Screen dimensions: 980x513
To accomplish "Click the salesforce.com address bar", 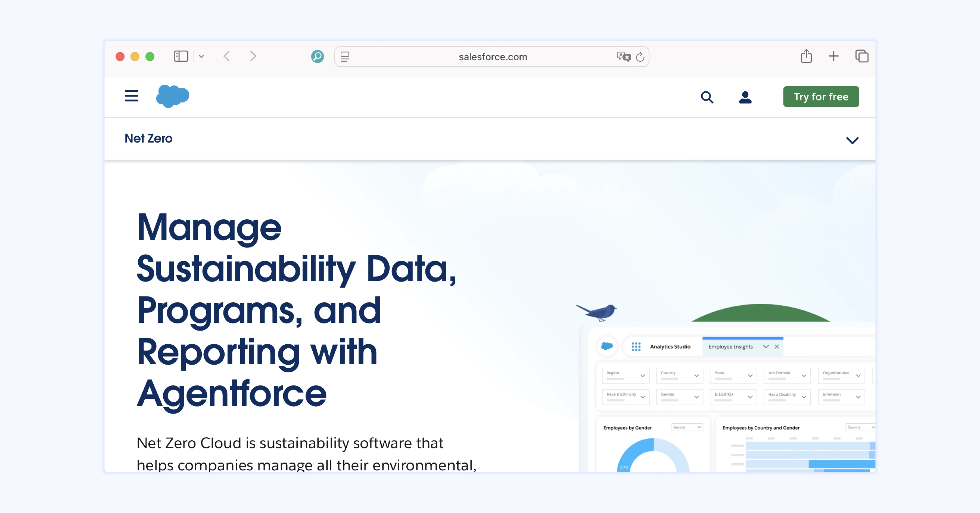I will (x=492, y=56).
